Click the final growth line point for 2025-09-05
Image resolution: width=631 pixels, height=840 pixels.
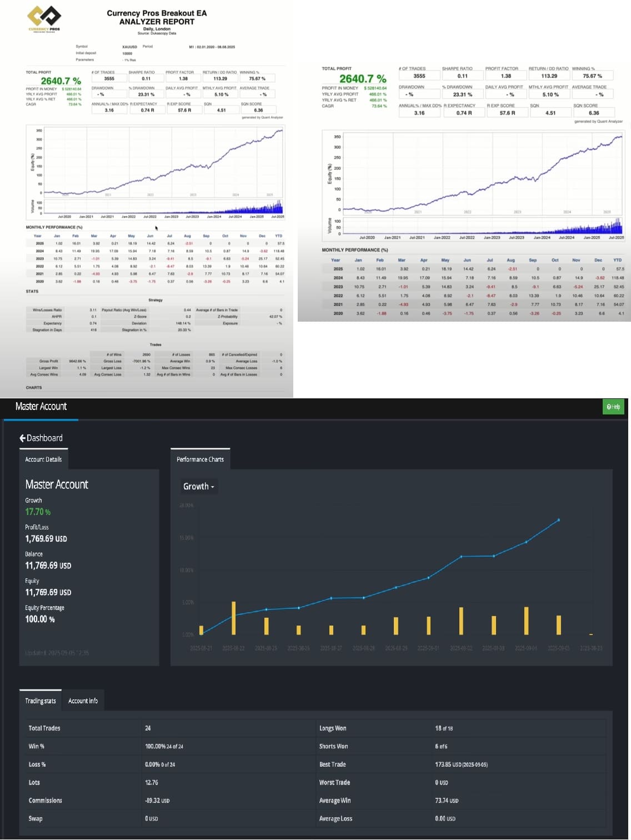click(559, 520)
